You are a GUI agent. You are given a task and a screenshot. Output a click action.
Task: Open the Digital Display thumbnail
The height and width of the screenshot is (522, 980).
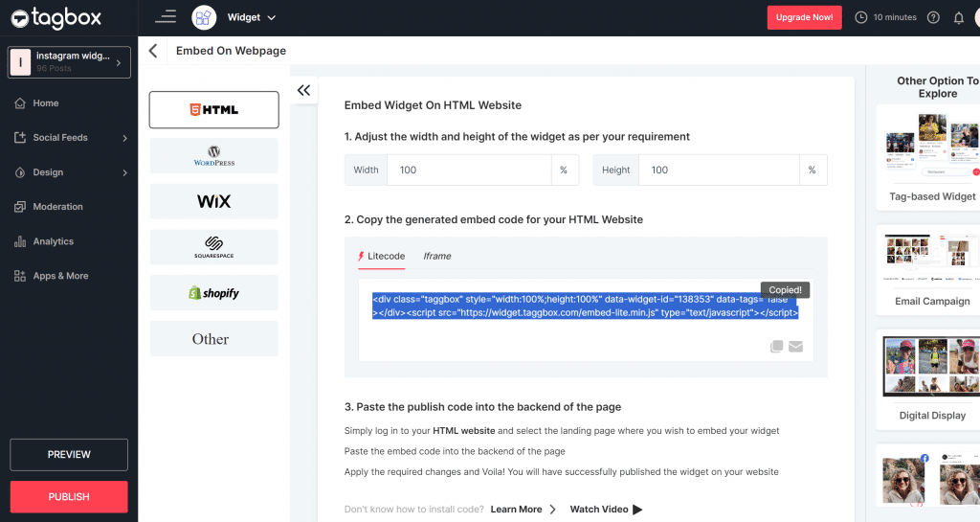click(x=927, y=369)
